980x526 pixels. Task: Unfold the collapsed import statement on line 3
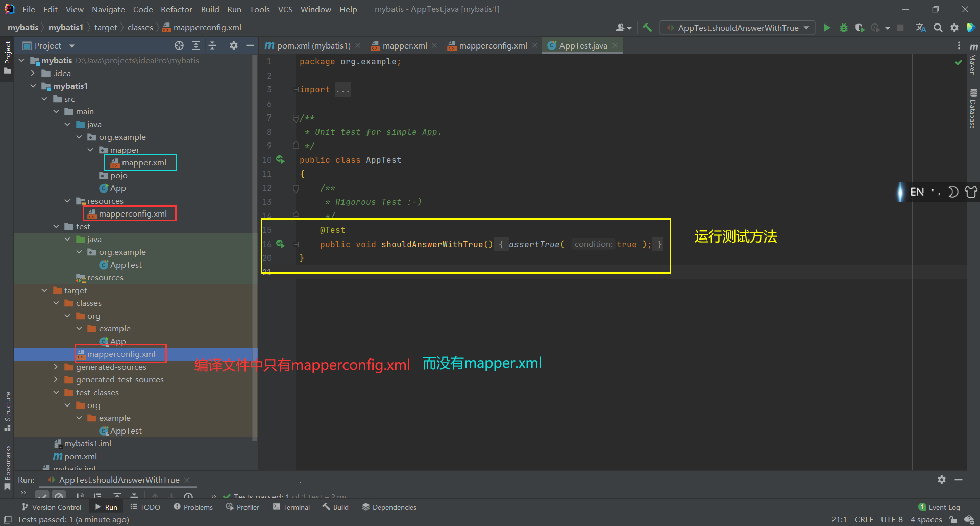tap(296, 89)
